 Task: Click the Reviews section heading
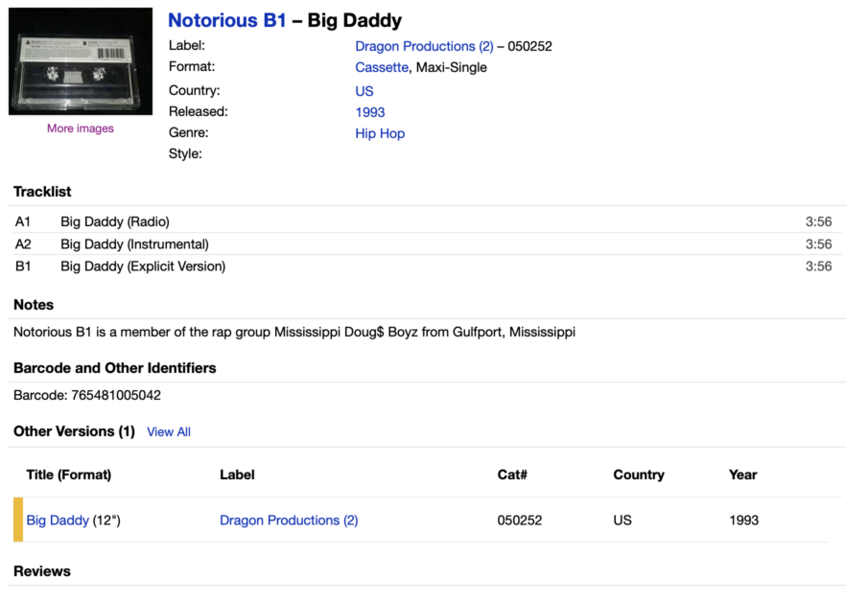pos(42,571)
